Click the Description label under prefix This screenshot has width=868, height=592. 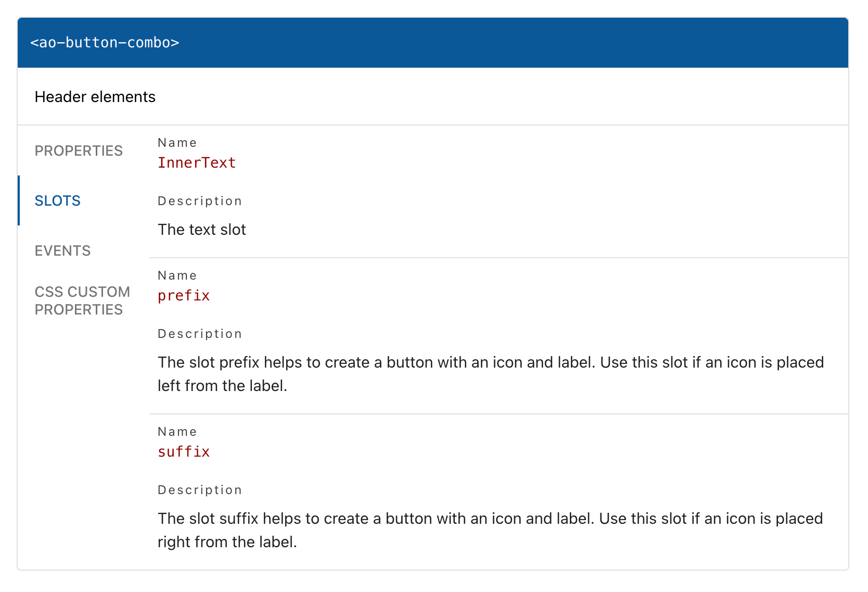click(x=200, y=334)
